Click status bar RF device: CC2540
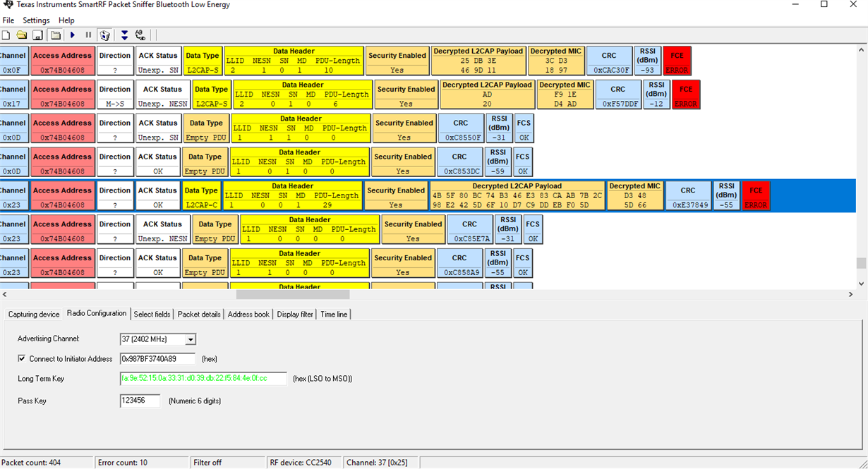Image resolution: width=868 pixels, height=469 pixels. [304, 463]
